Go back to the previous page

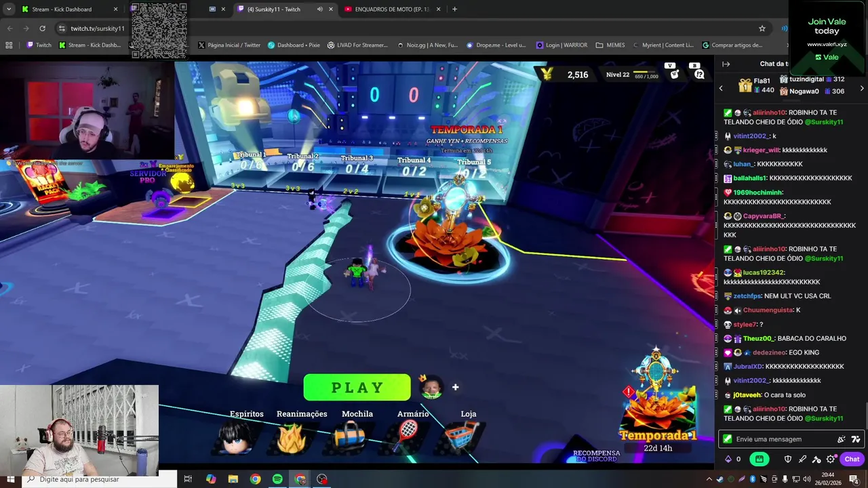(x=9, y=28)
